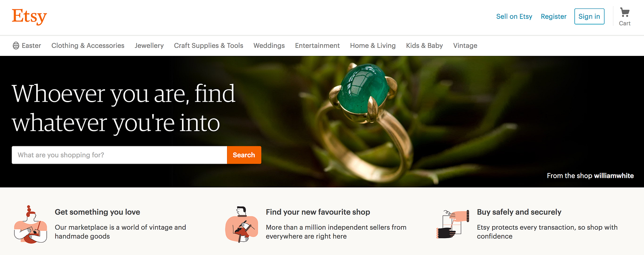This screenshot has height=255, width=644.
Task: Open the Clothing & Accessories category
Action: click(88, 45)
